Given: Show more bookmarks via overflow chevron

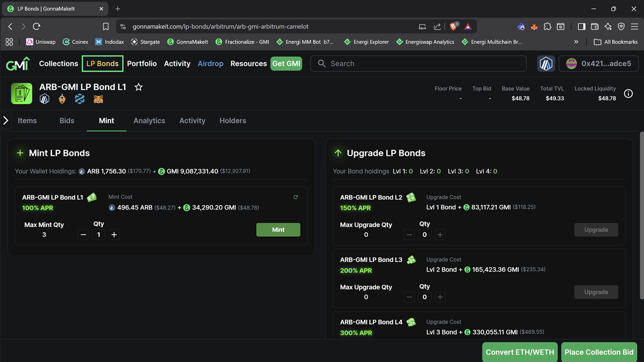Looking at the screenshot, I should click(576, 42).
